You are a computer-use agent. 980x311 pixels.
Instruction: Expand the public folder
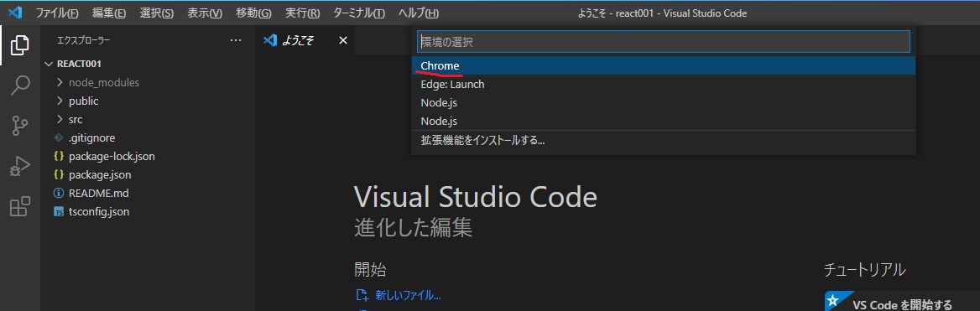(60, 101)
